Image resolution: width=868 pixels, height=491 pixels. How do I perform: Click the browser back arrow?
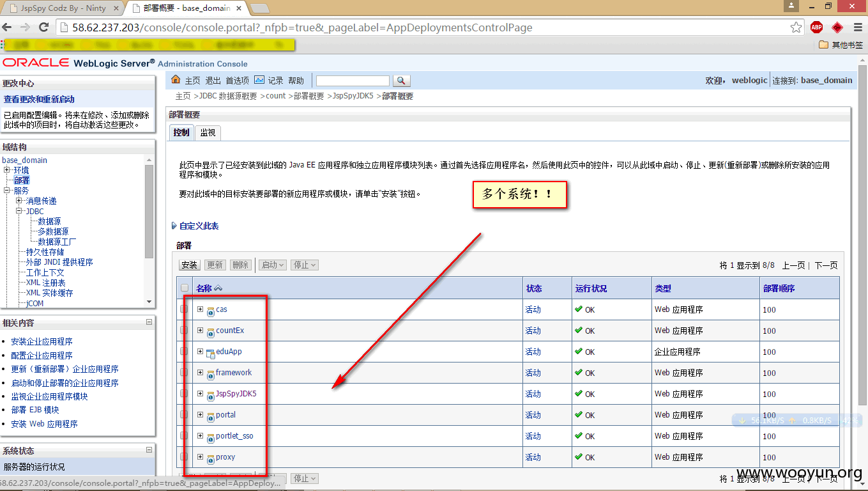click(x=8, y=27)
